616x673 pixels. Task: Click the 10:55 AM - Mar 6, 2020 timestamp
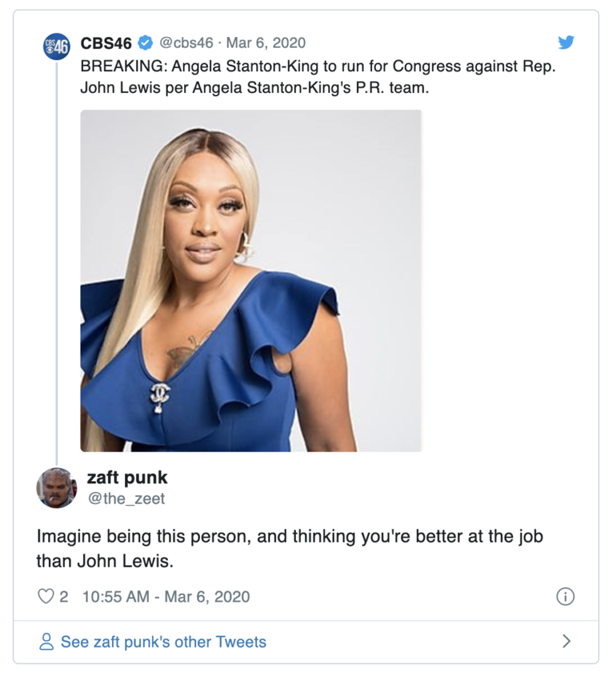[x=165, y=597]
